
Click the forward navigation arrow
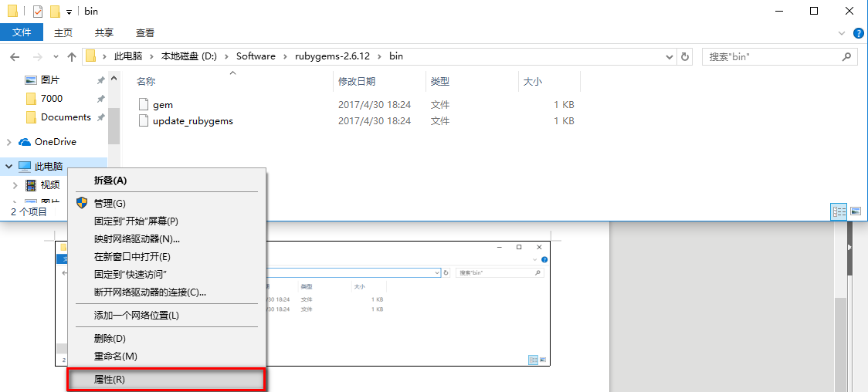[37, 56]
